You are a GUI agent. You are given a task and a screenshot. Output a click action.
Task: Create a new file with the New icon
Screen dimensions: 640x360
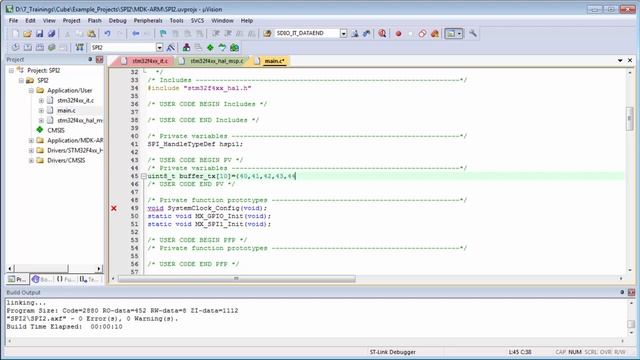click(x=15, y=33)
